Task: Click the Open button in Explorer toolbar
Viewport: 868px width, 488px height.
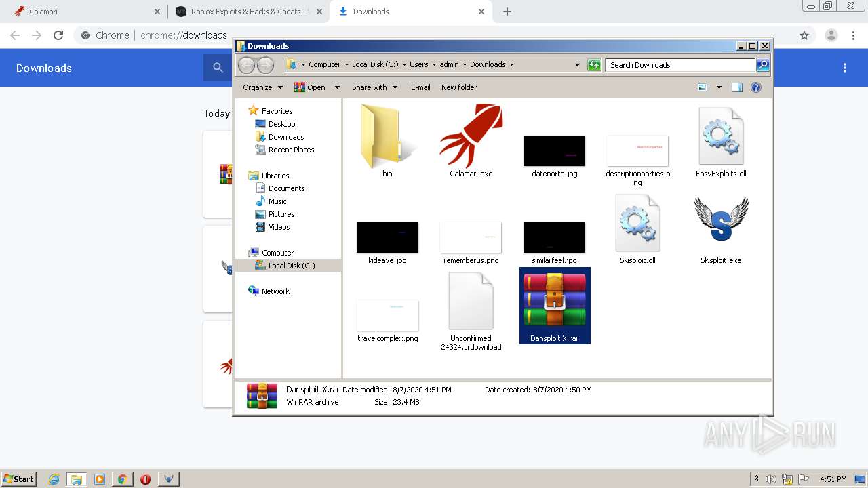Action: click(x=309, y=87)
